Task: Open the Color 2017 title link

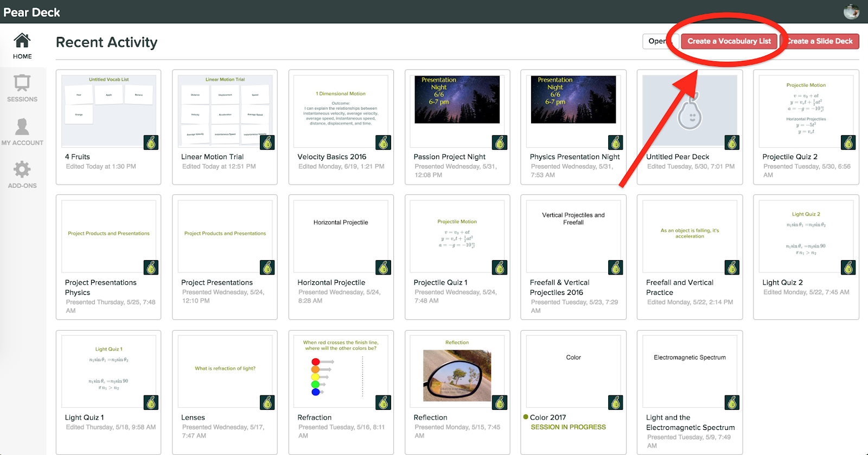Action: pos(548,418)
